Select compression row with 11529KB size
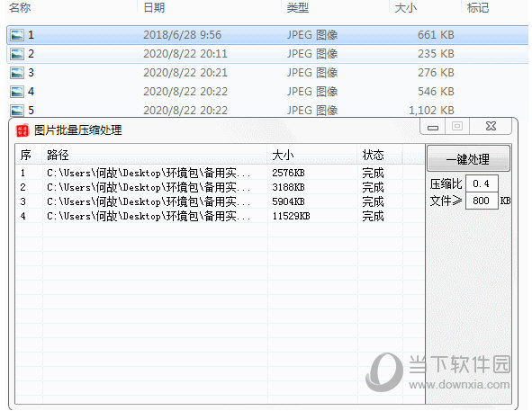This screenshot has width=532, height=411. coord(221,216)
